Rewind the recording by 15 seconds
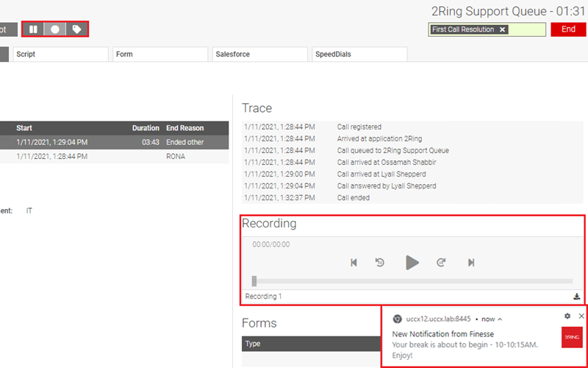 coord(380,263)
